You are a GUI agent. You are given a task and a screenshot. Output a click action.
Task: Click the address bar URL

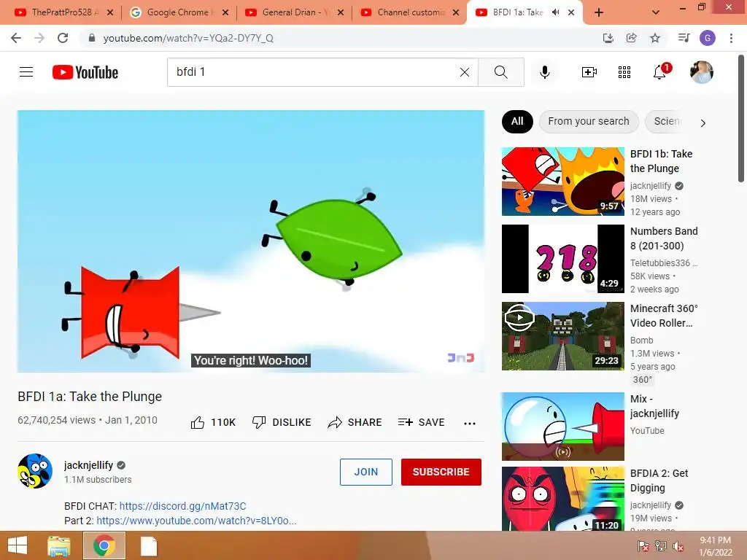188,38
